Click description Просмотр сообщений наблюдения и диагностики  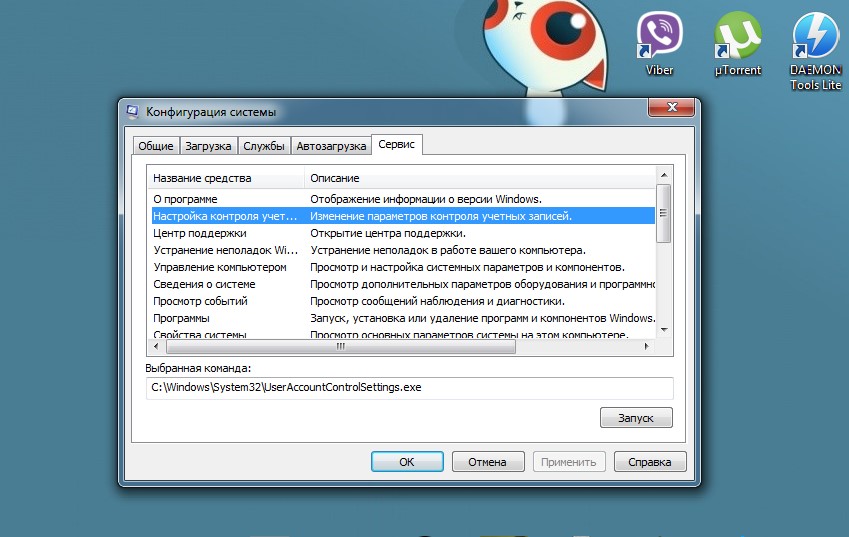pos(437,301)
